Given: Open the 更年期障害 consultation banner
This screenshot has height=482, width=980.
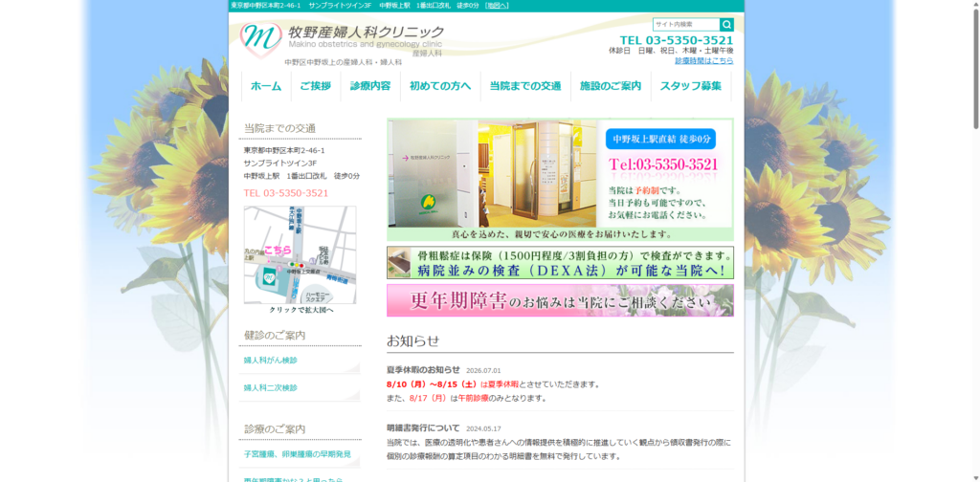Looking at the screenshot, I should pos(560,300).
